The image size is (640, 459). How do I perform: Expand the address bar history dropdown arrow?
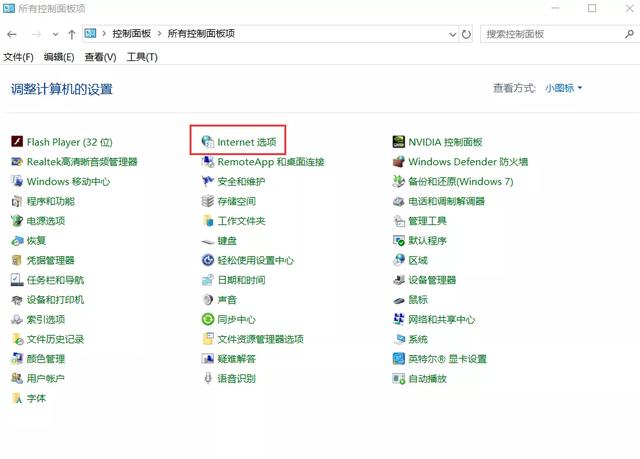(453, 34)
